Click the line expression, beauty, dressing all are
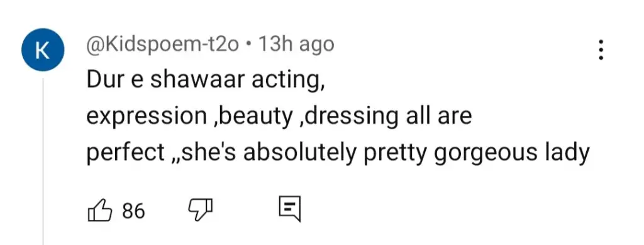The image size is (644, 245). coord(279,117)
